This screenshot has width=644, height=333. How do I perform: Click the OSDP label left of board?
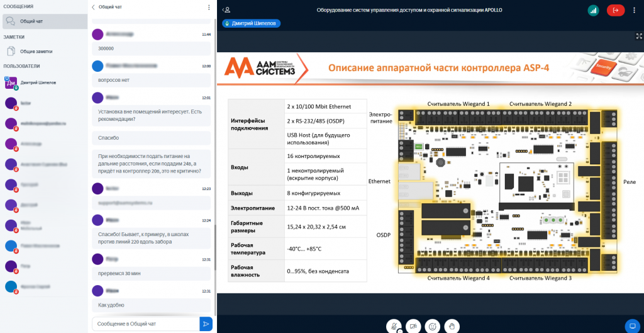[x=383, y=235]
